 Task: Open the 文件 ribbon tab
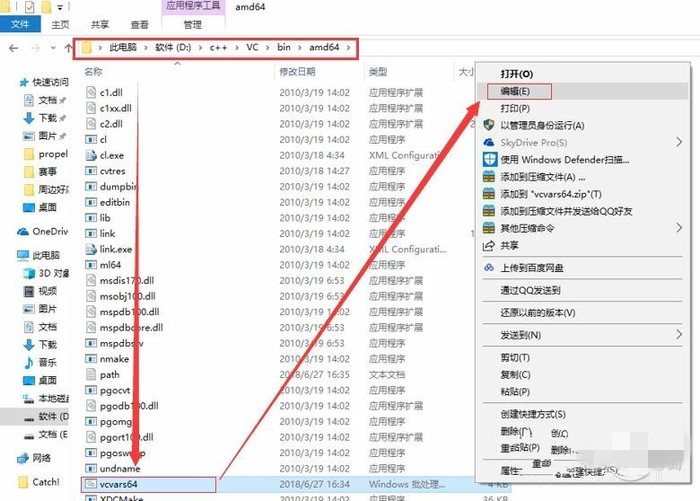(20, 24)
